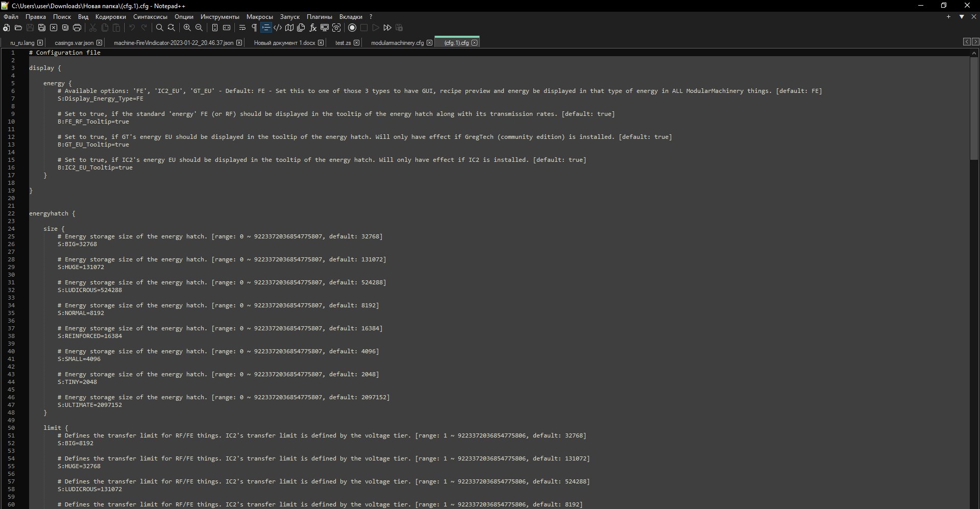980x509 pixels.
Task: Open the Кодировки menu
Action: pyautogui.click(x=110, y=17)
